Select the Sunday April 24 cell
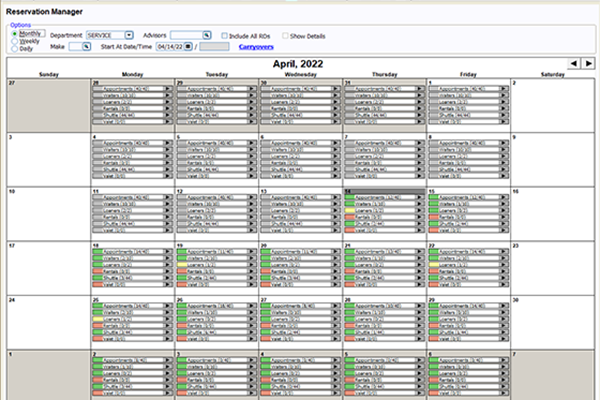The height and width of the screenshot is (400, 600). click(x=49, y=322)
